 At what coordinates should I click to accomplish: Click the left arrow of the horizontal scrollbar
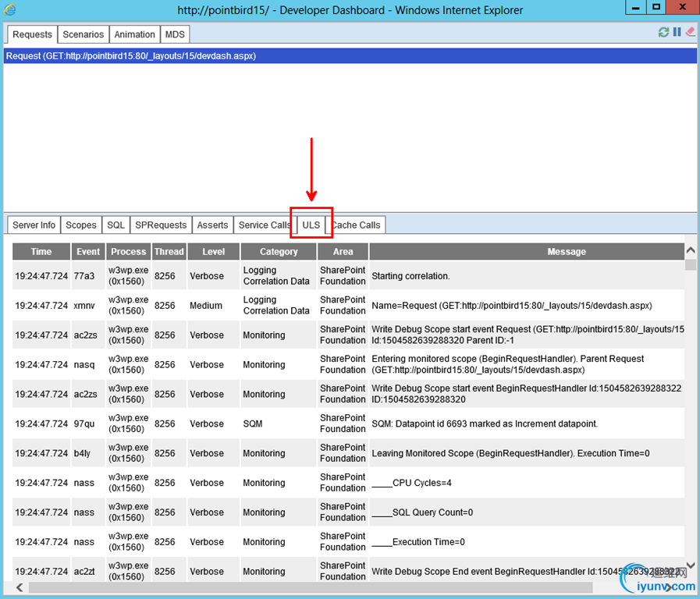[x=20, y=587]
